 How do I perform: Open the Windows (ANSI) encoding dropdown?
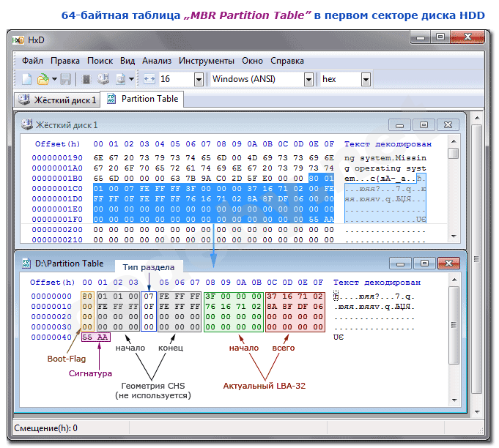[x=308, y=79]
